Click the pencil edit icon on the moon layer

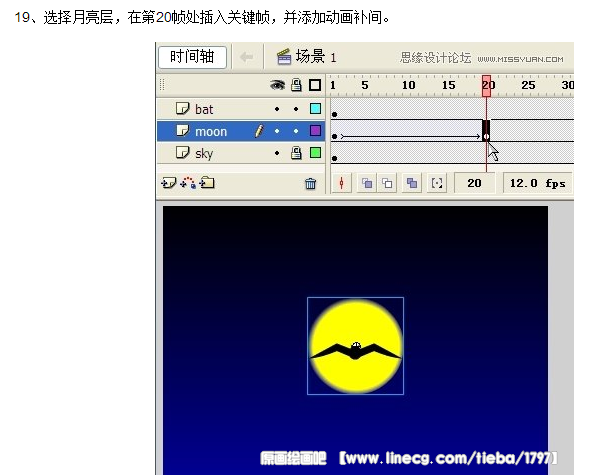tap(259, 131)
